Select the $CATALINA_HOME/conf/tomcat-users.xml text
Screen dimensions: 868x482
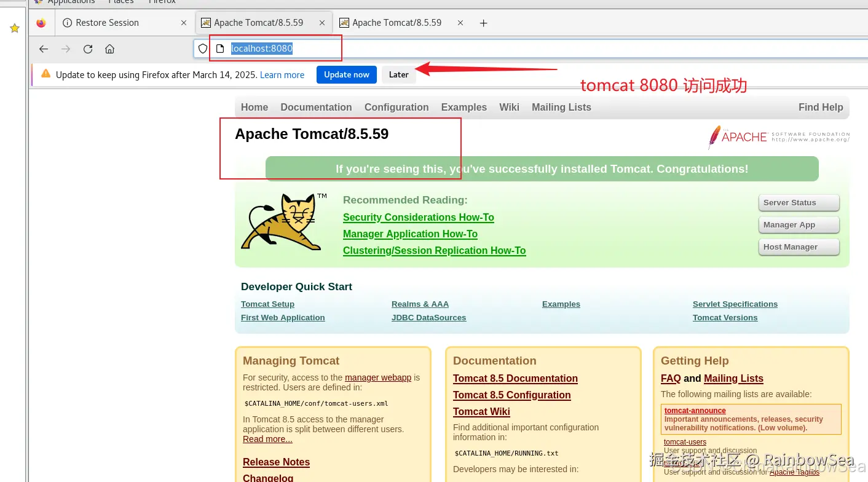coord(317,404)
